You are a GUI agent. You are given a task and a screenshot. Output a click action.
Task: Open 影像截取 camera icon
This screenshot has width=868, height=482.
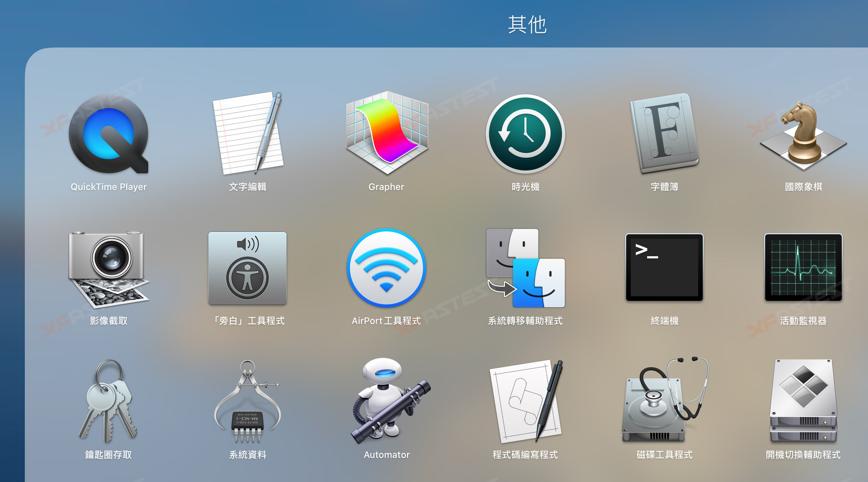[x=108, y=269]
